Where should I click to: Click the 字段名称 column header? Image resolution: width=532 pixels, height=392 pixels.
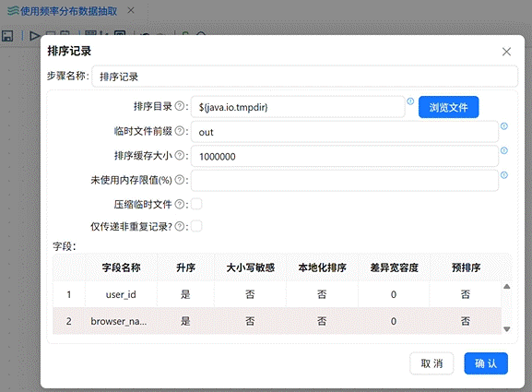click(121, 267)
